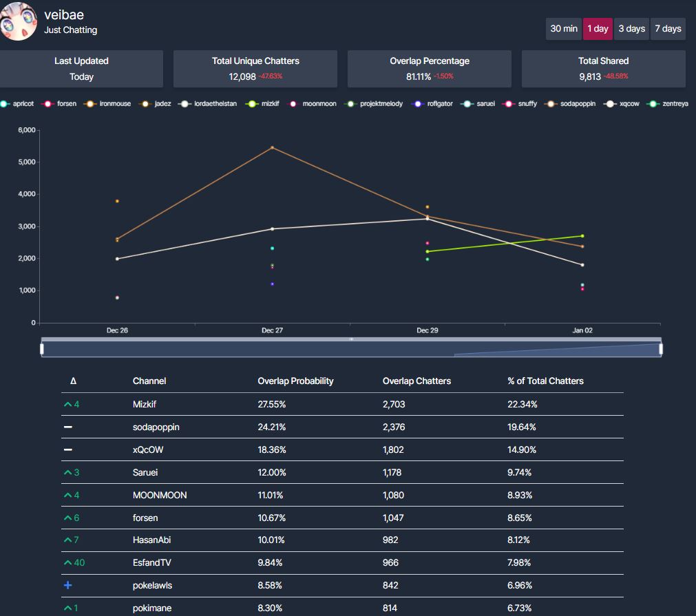Click the up-arrow rank icon for Mizkif

(x=68, y=404)
